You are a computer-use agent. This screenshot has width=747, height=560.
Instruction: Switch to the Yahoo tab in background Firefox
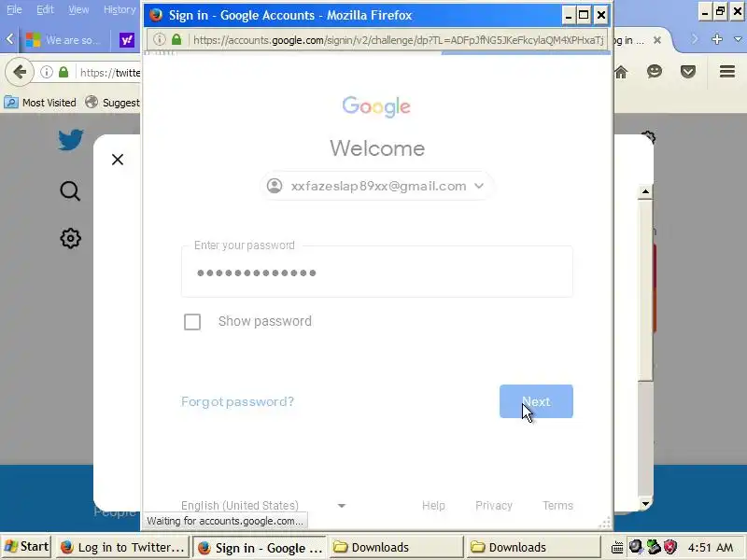127,40
